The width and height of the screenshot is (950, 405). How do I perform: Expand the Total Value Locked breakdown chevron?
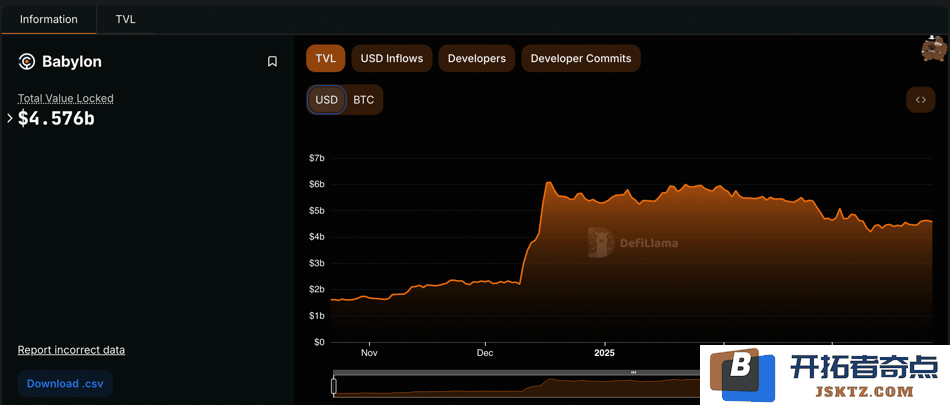(x=10, y=118)
